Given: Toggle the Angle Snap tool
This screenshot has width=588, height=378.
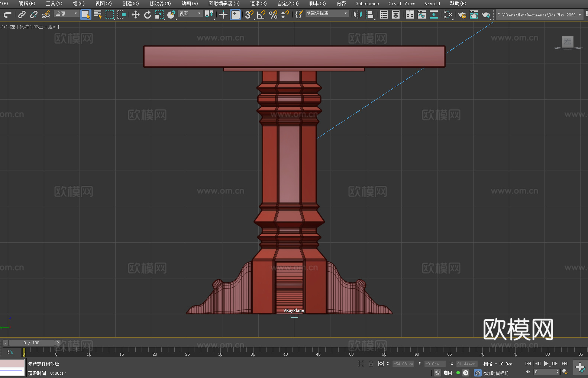Looking at the screenshot, I should point(261,14).
